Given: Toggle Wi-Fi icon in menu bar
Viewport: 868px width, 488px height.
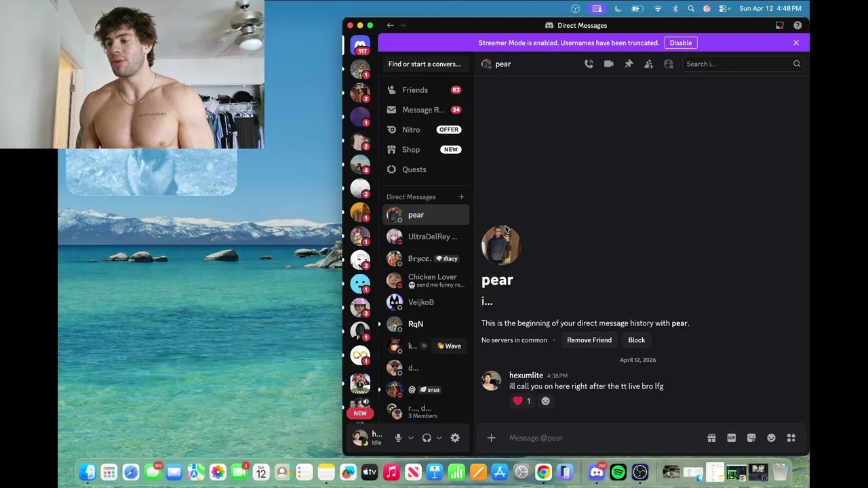Looking at the screenshot, I should coord(658,8).
